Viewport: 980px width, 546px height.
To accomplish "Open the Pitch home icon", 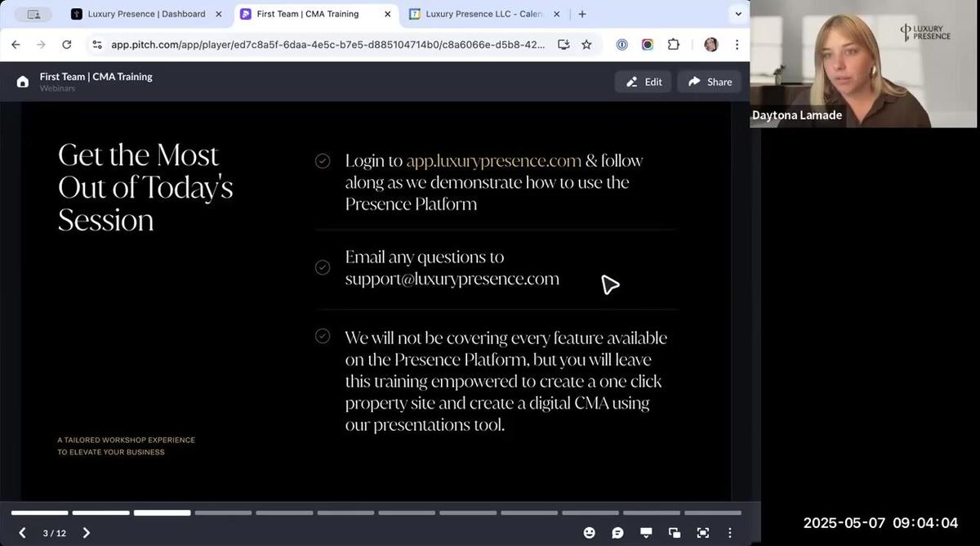I will pyautogui.click(x=23, y=82).
